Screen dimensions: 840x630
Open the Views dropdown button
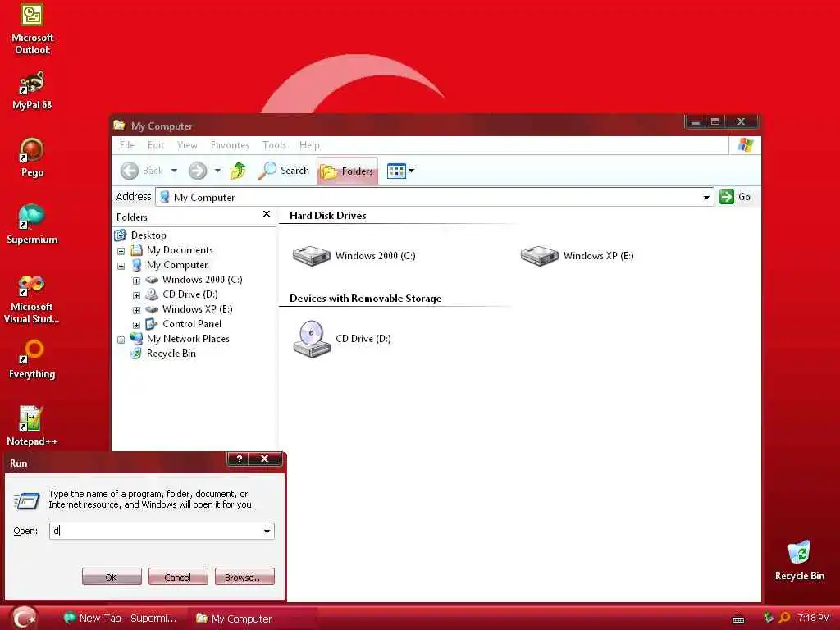[x=400, y=171]
